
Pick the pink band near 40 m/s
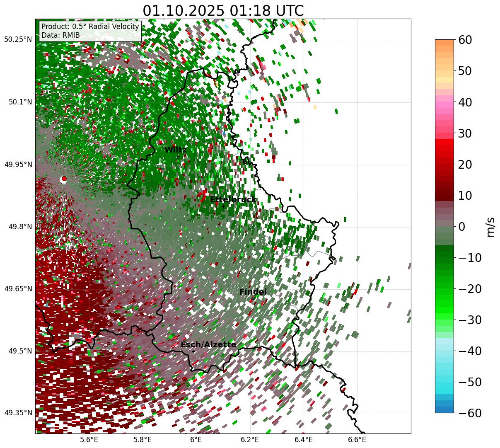click(444, 102)
